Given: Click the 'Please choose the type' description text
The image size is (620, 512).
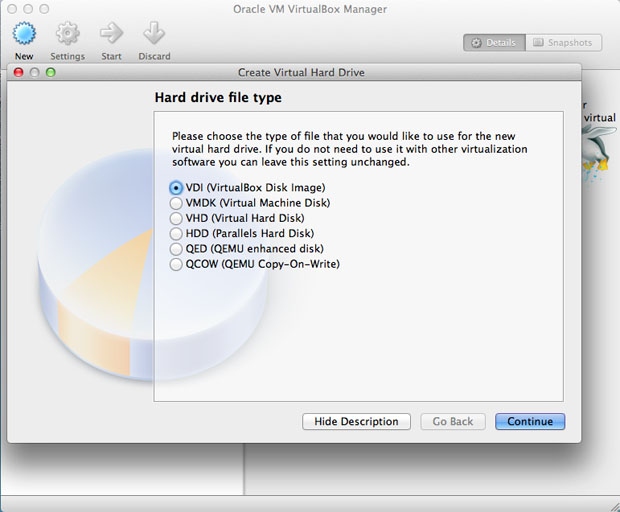Looking at the screenshot, I should (x=350, y=149).
